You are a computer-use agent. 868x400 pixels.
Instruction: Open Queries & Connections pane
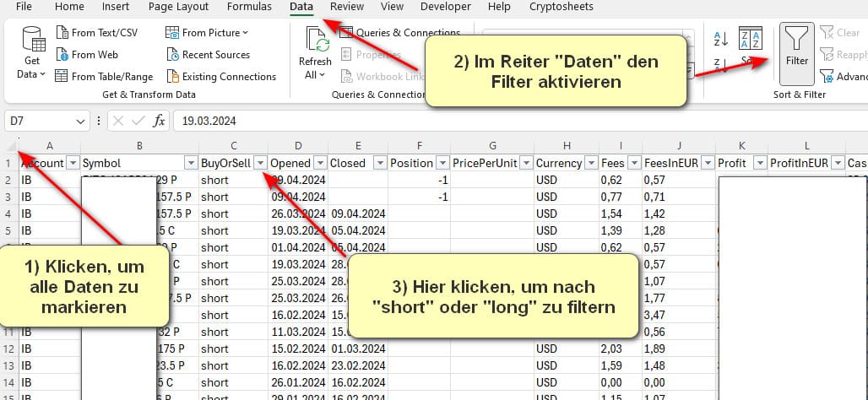(401, 33)
